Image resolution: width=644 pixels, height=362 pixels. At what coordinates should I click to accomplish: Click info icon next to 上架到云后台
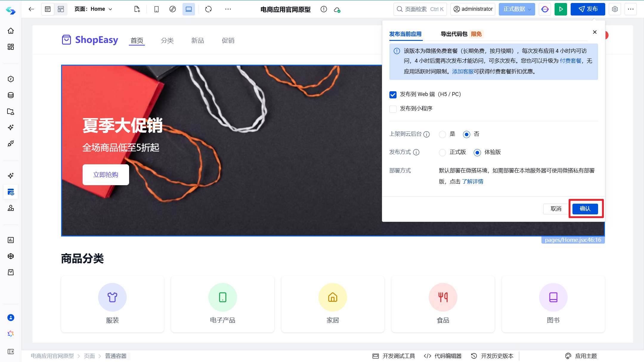(427, 134)
